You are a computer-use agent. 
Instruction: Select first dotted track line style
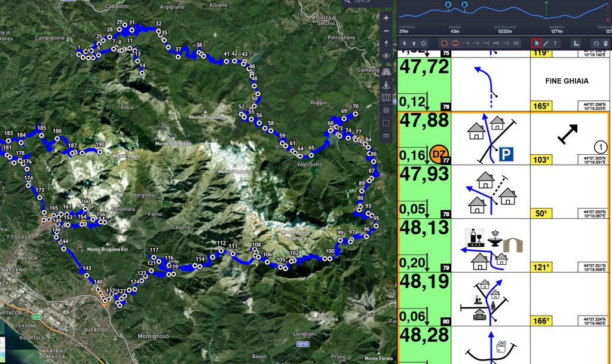[466, 43]
